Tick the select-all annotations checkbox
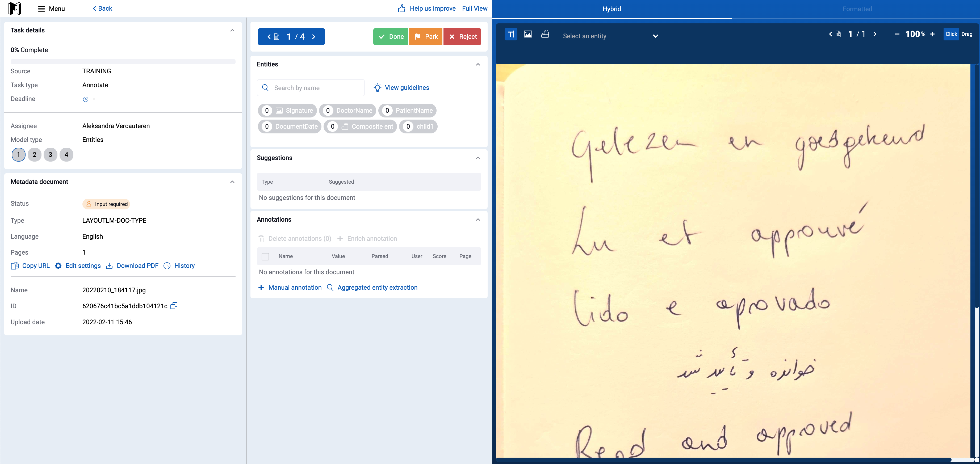The height and width of the screenshot is (464, 980). pyautogui.click(x=266, y=257)
